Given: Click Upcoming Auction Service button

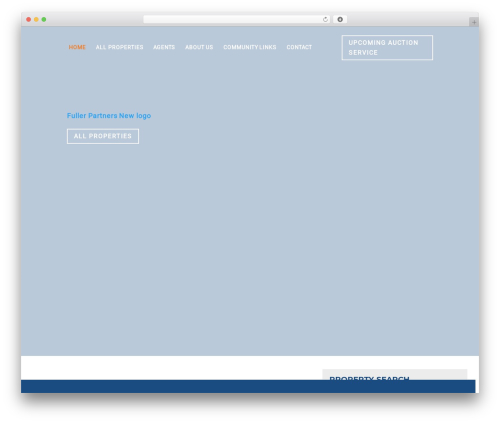Looking at the screenshot, I should click(387, 48).
